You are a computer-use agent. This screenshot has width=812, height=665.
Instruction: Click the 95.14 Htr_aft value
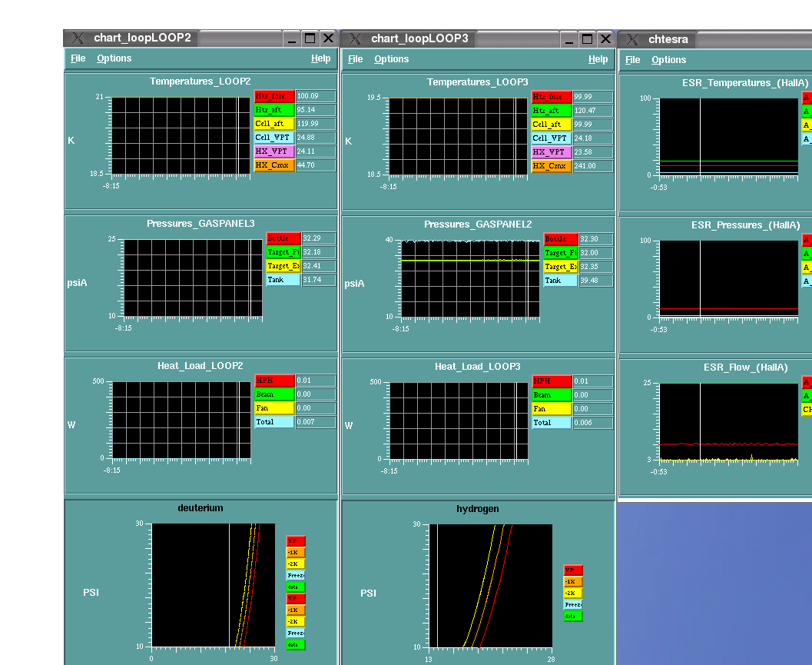pos(316,110)
